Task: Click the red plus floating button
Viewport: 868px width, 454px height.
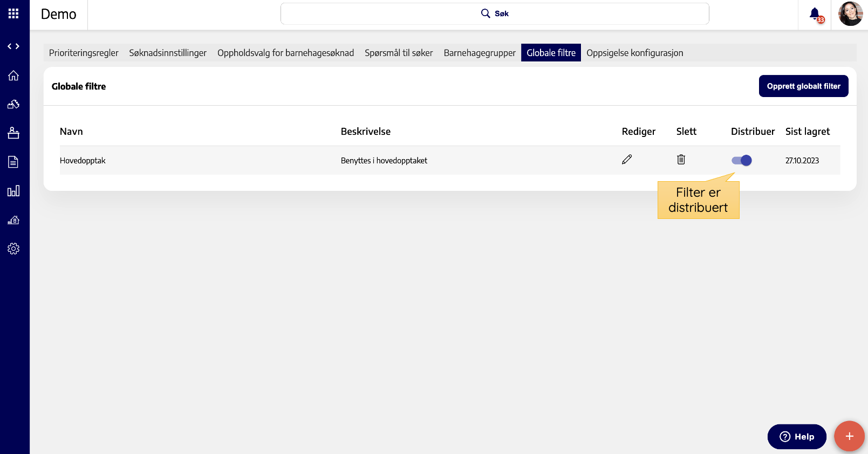Action: click(x=849, y=436)
